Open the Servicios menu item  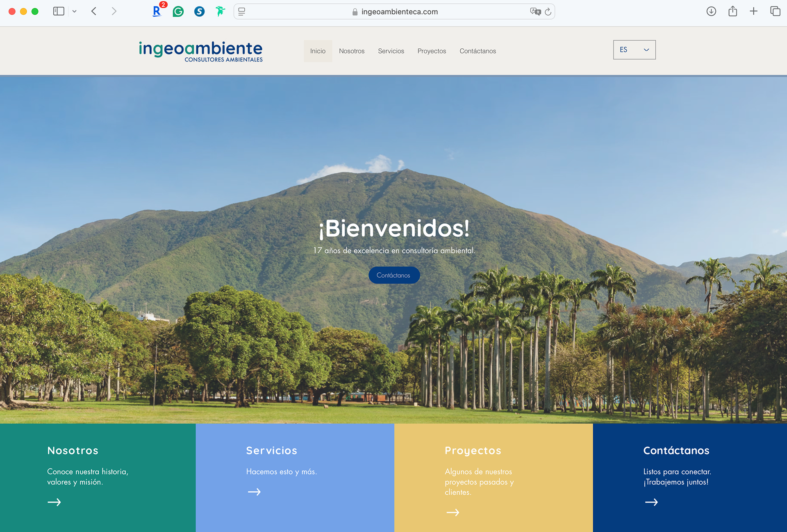[x=391, y=51]
